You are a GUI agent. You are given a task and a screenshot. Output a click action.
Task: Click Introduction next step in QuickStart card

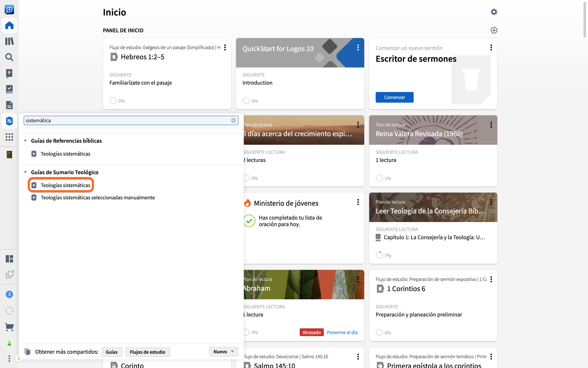(257, 83)
